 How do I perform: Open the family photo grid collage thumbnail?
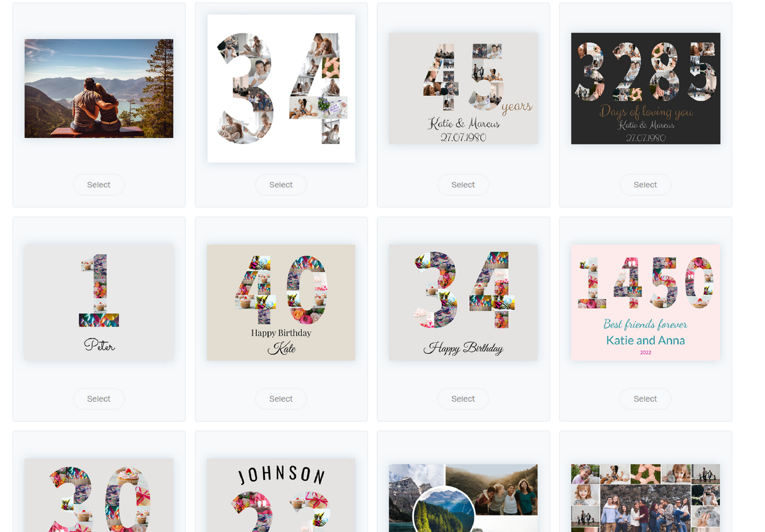645,498
